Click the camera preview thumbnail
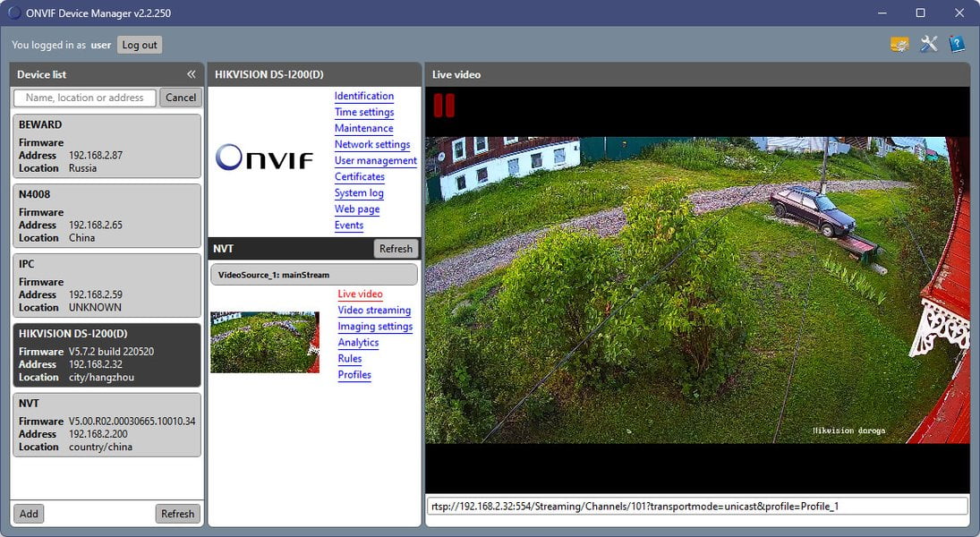Image resolution: width=980 pixels, height=537 pixels. point(265,343)
